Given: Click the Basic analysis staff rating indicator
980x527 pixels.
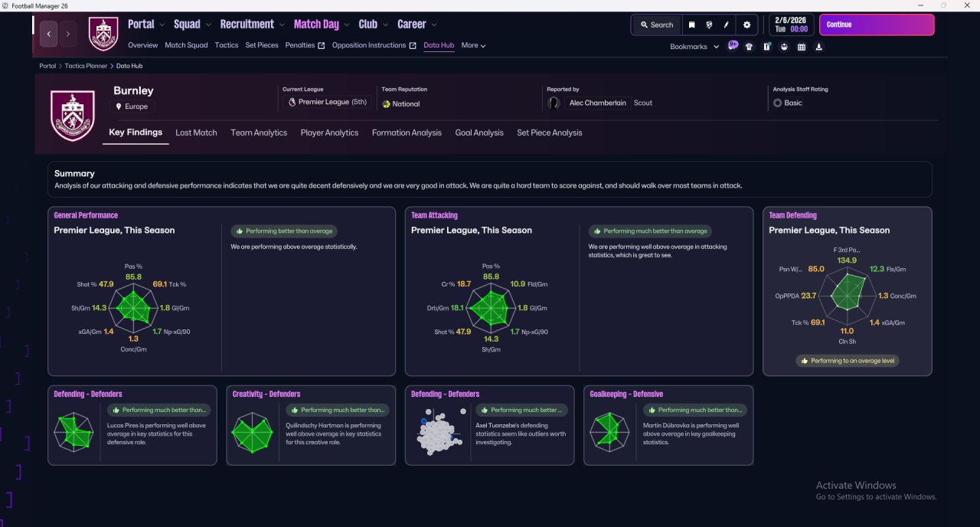Looking at the screenshot, I should 788,103.
